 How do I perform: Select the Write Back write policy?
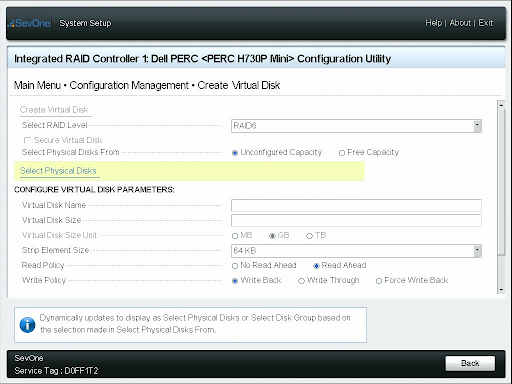point(235,281)
